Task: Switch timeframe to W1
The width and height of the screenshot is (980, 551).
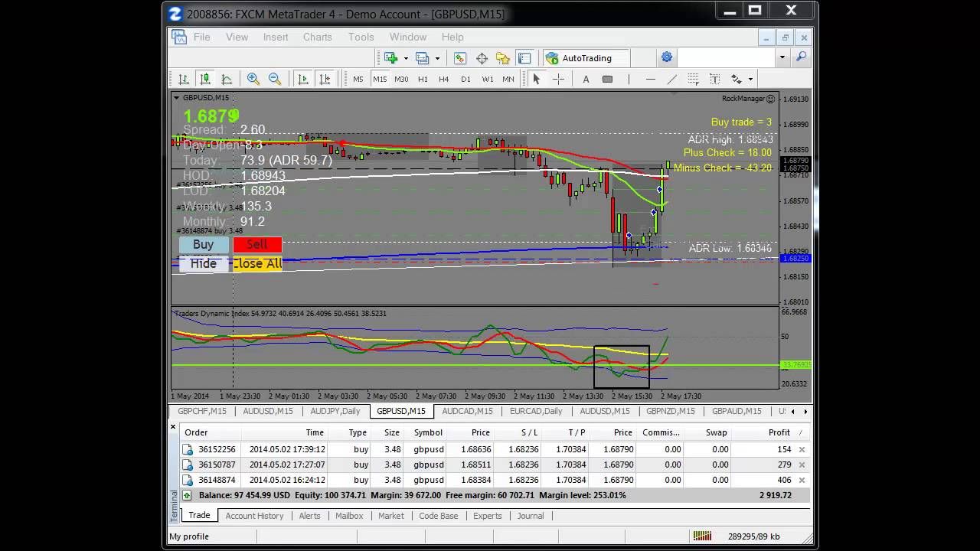Action: (x=488, y=80)
